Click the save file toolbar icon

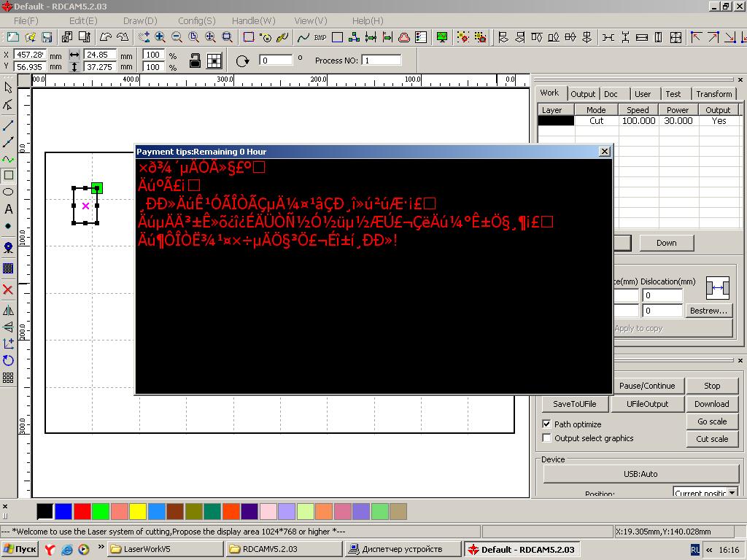tap(47, 37)
